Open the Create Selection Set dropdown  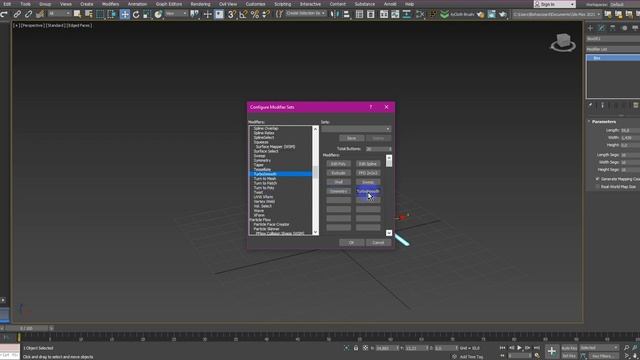pyautogui.click(x=305, y=13)
